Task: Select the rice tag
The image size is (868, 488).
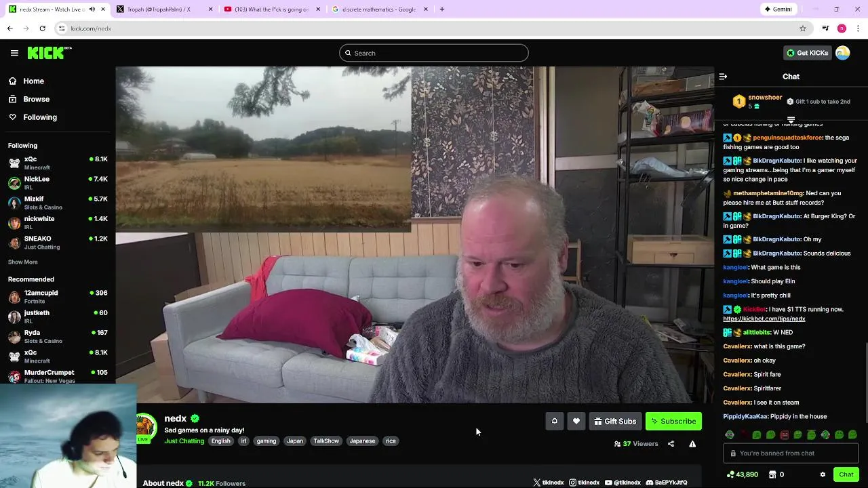Action: point(391,441)
